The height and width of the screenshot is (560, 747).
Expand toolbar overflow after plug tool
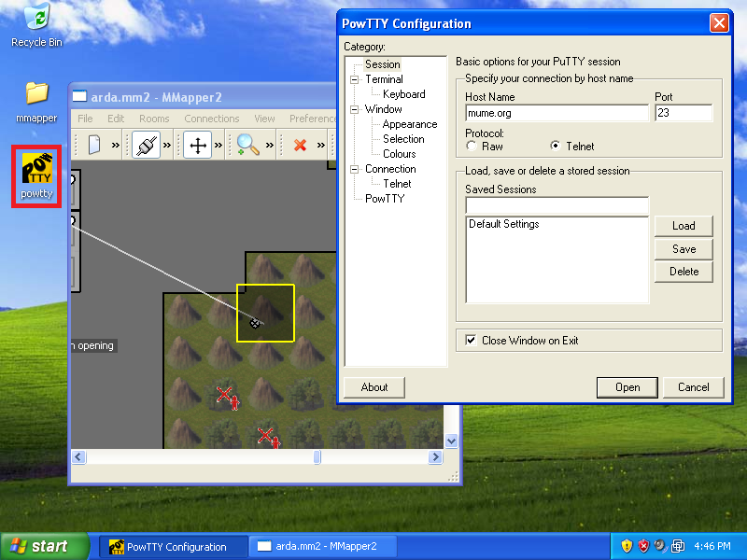click(x=167, y=145)
